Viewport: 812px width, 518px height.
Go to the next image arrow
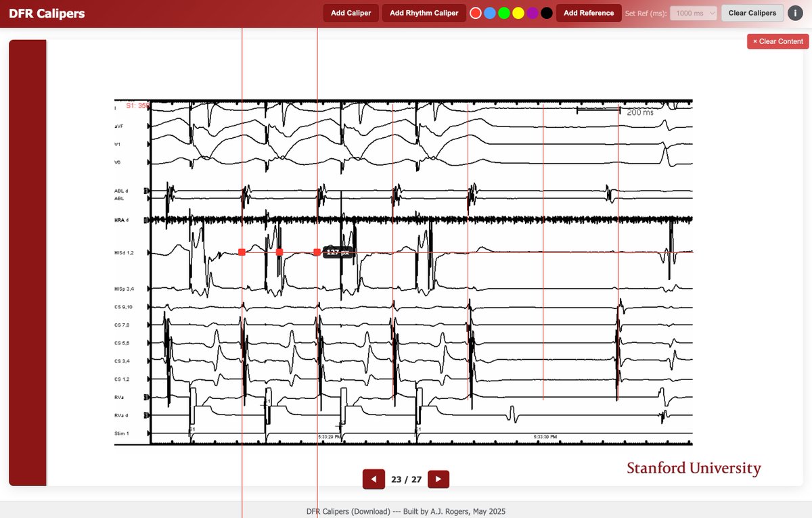point(438,479)
